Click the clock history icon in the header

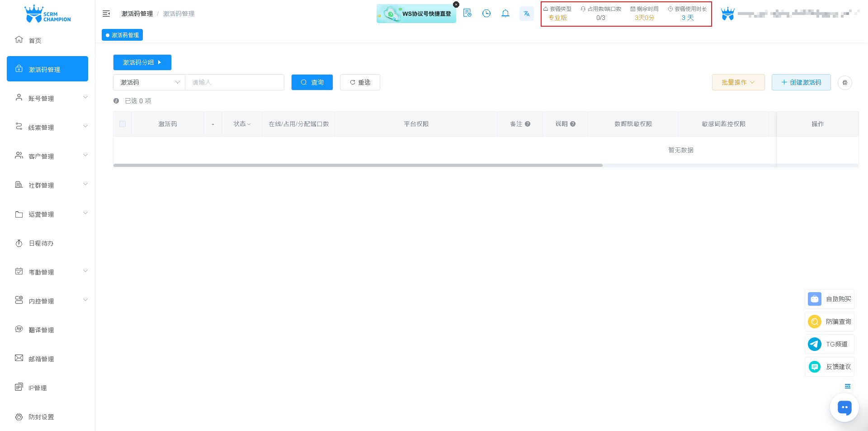(x=486, y=14)
